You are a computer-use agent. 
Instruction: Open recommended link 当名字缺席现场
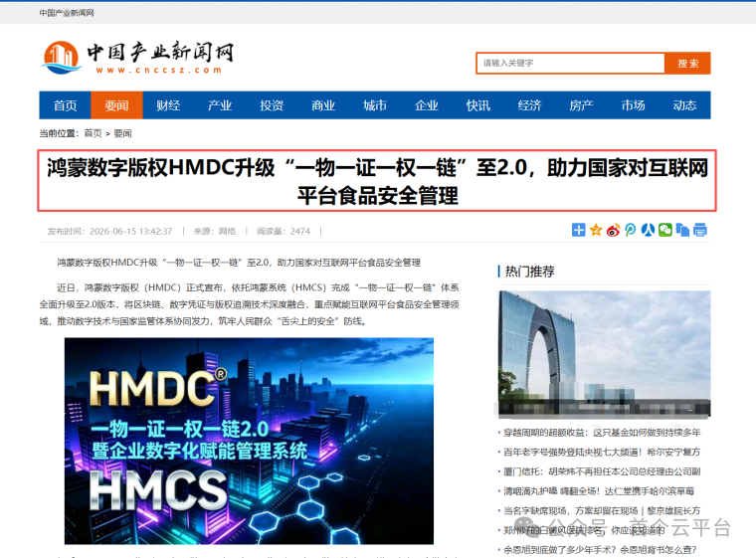[x=602, y=510]
